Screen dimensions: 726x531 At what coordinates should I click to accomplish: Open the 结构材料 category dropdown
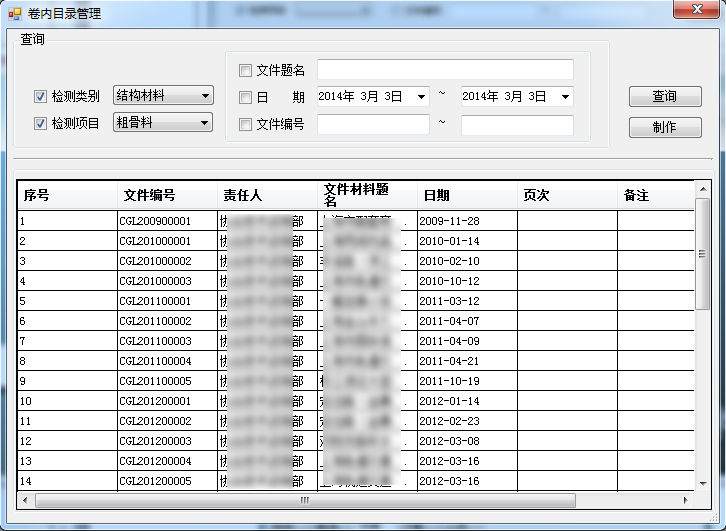(x=205, y=96)
